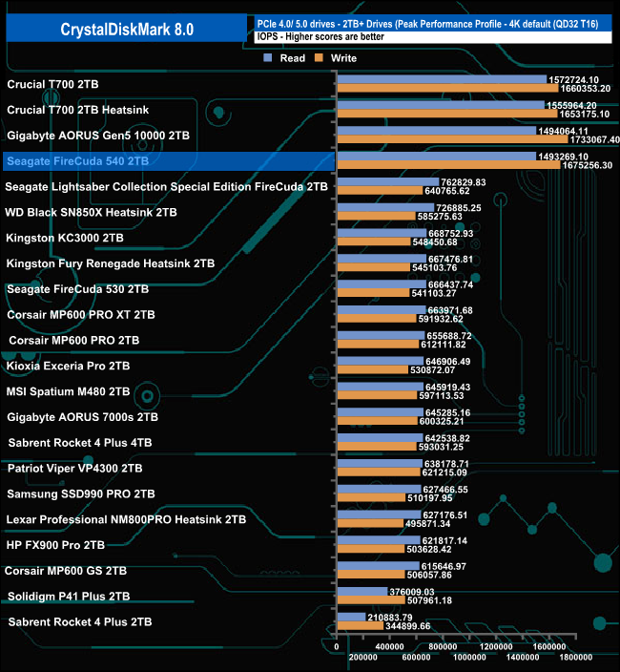
Task: Click the 1493269.10 read value
Action: click(563, 157)
